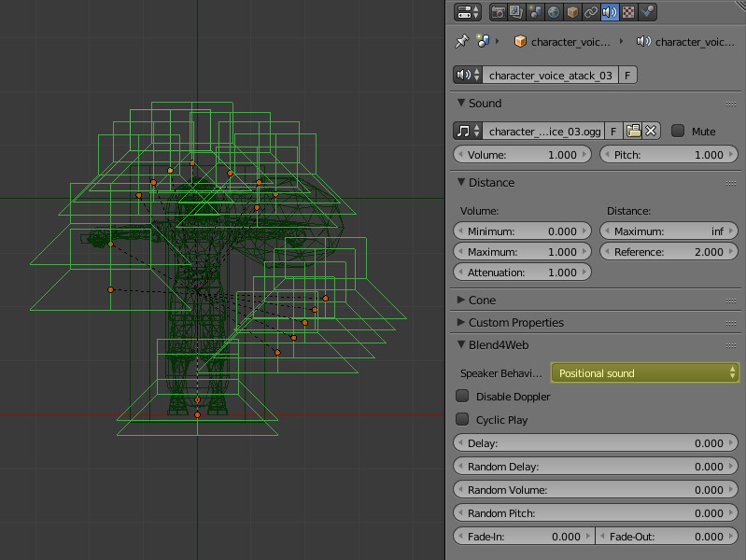
Task: Grab the Sound panel drag handle
Action: 731,104
